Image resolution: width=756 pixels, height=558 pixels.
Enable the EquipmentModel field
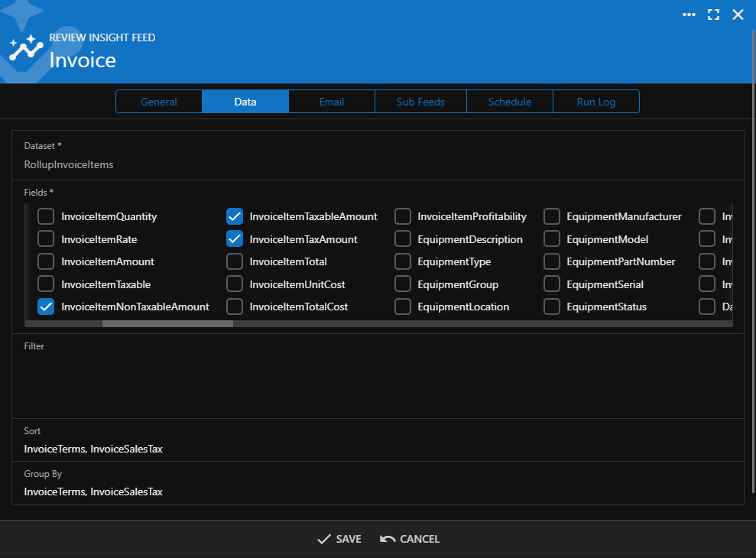[x=552, y=238]
